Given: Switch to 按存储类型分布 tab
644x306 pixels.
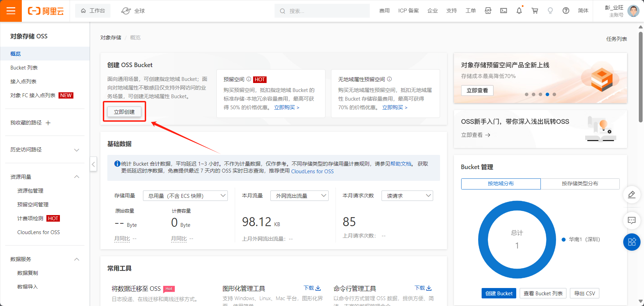Looking at the screenshot, I should pyautogui.click(x=580, y=184).
